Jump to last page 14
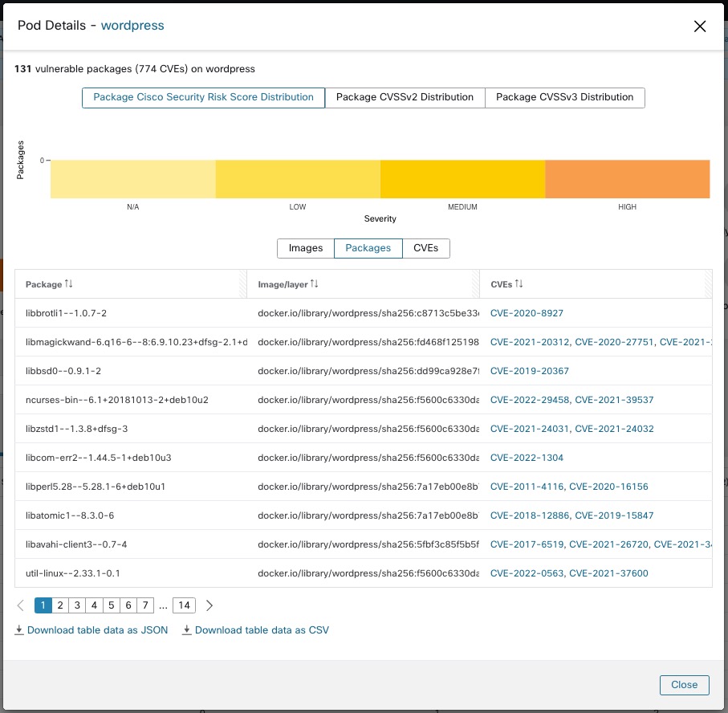The width and height of the screenshot is (728, 713). (x=185, y=605)
